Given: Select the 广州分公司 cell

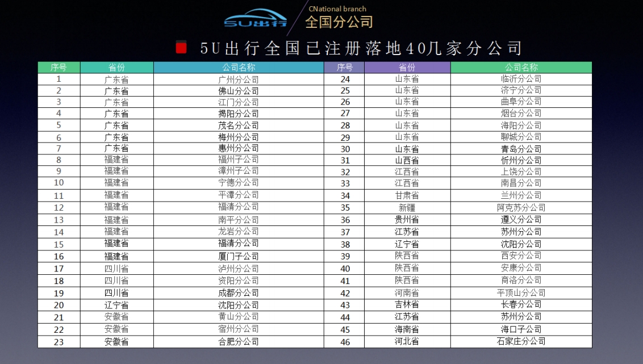Looking at the screenshot, I should (x=239, y=79).
